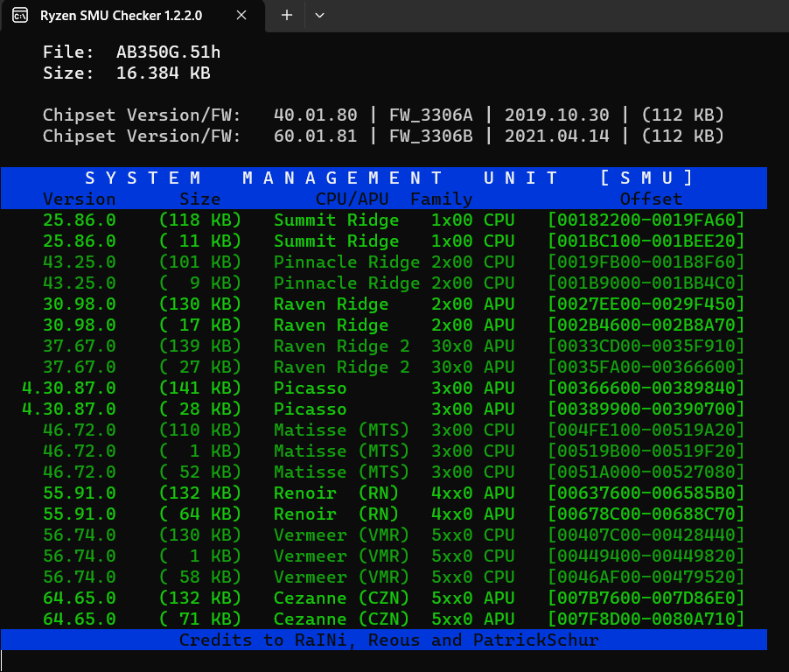Click offset [00519B00-00519F20]
The height and width of the screenshot is (672, 789).
[646, 451]
